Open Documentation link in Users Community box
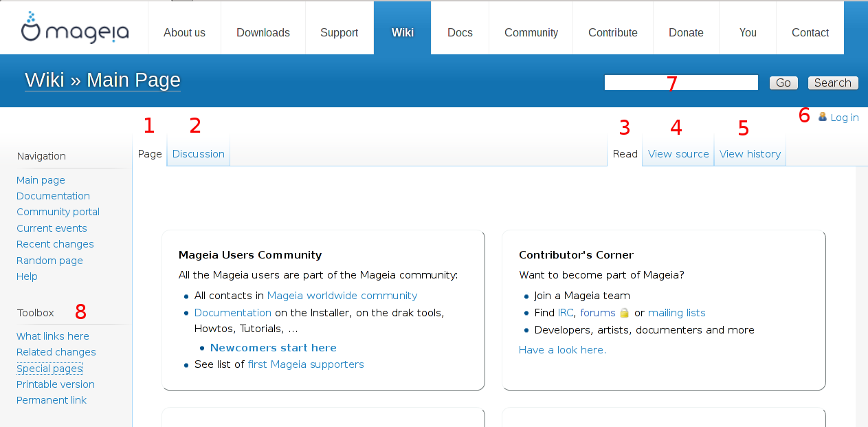Viewport: 868px width, 427px height. point(233,313)
